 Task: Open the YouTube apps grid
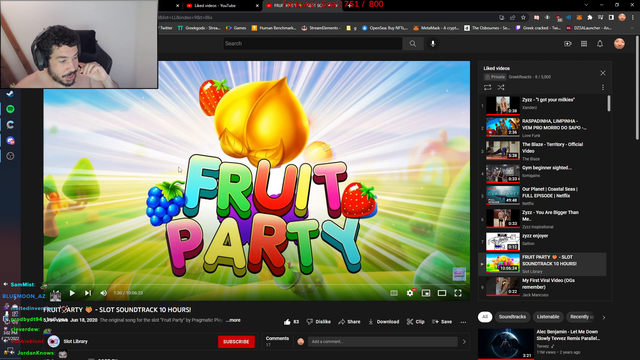584,43
